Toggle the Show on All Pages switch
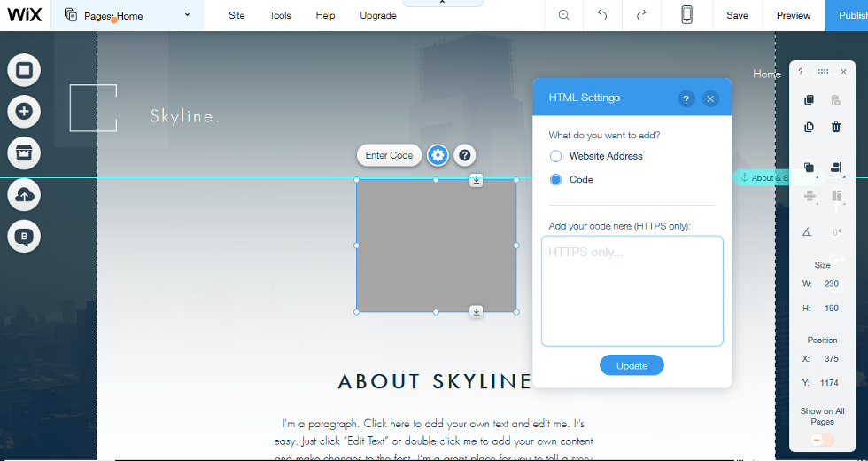868x461 pixels. point(822,440)
